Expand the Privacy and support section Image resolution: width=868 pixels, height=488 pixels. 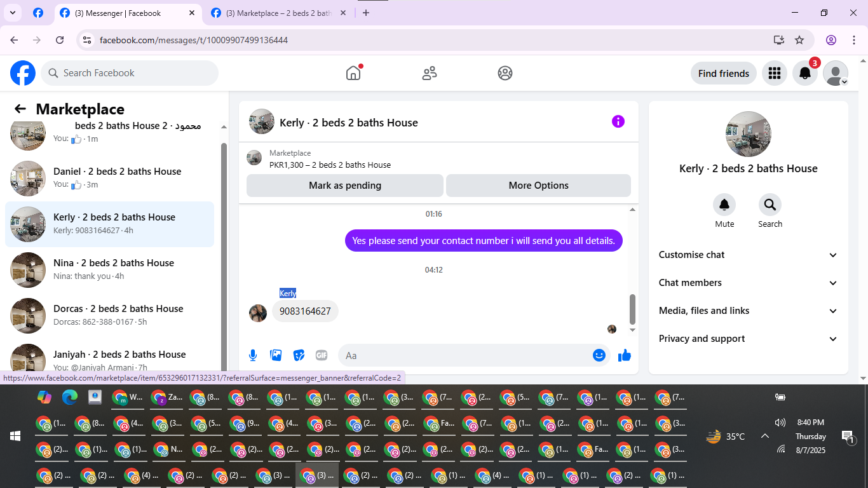(749, 339)
